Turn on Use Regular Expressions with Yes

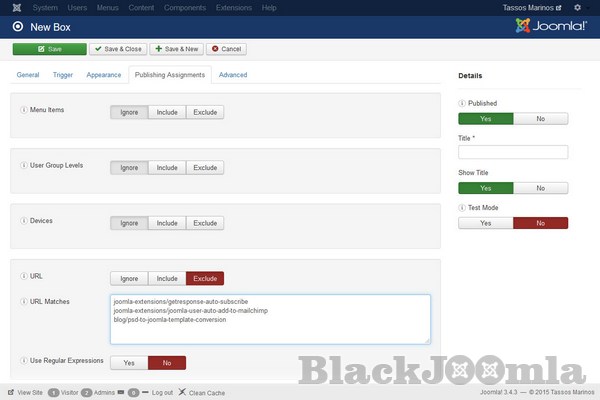129,363
